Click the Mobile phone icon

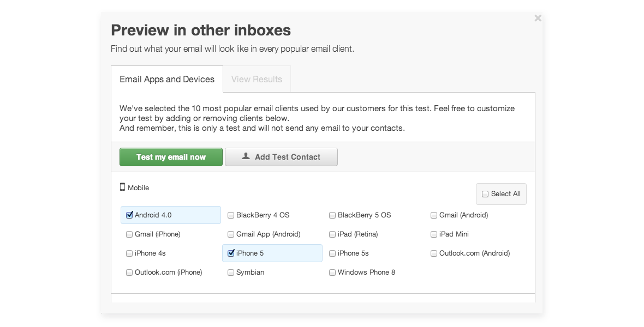(x=122, y=187)
